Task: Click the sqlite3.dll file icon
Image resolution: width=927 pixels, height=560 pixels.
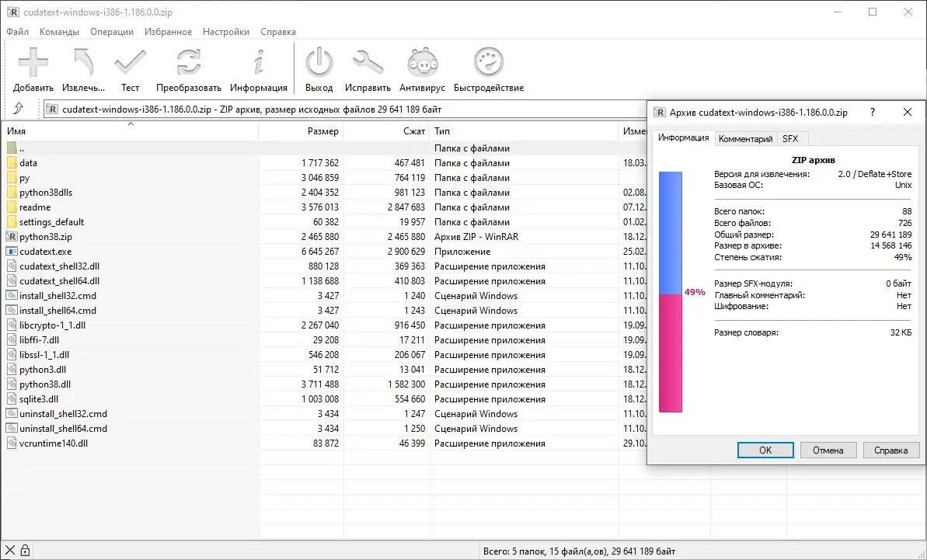Action: [12, 399]
